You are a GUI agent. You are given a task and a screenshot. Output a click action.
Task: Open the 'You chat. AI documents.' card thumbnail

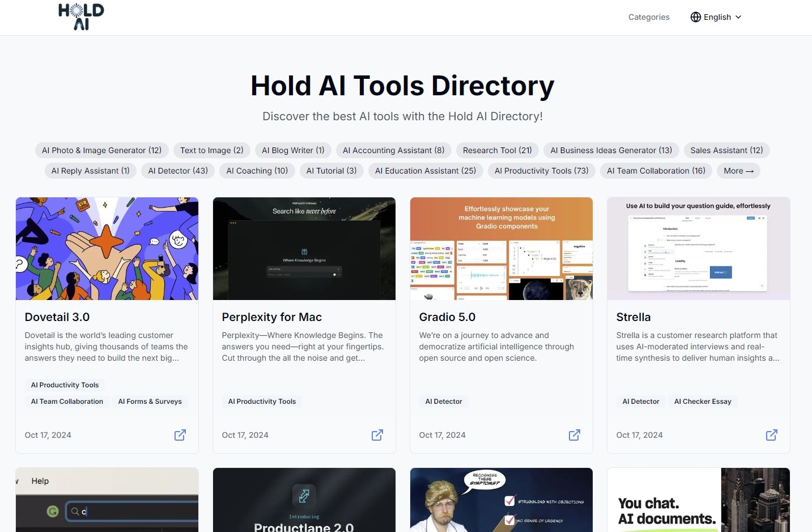pos(699,500)
